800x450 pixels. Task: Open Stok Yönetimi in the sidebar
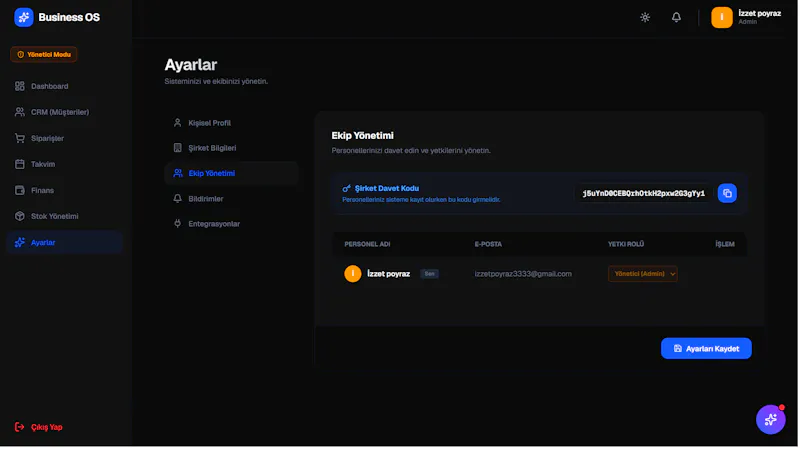click(x=64, y=216)
